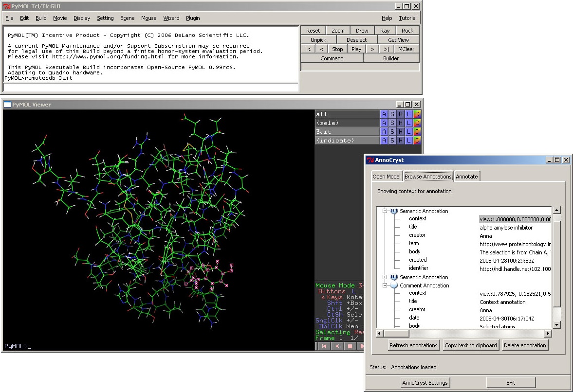Open the Plugin menu
Screen dimensions: 573x392
pos(193,18)
